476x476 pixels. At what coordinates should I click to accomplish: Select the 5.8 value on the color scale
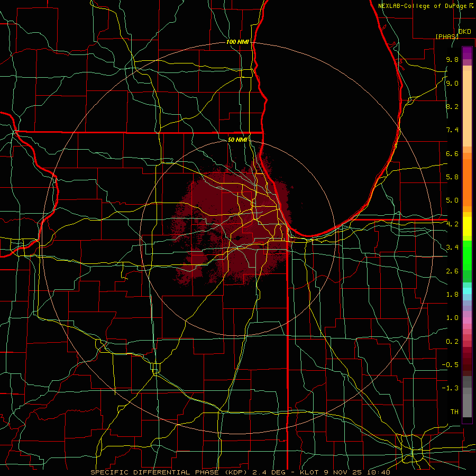tap(452, 177)
